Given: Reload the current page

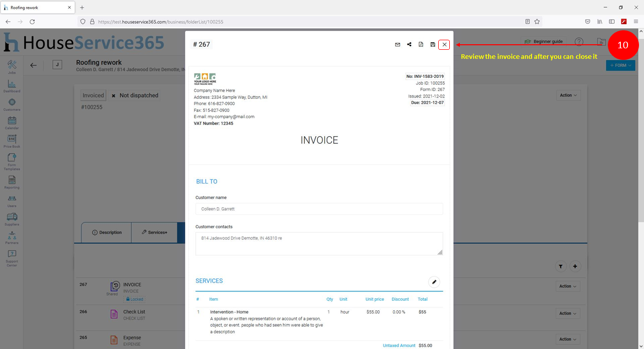Looking at the screenshot, I should click(x=32, y=22).
